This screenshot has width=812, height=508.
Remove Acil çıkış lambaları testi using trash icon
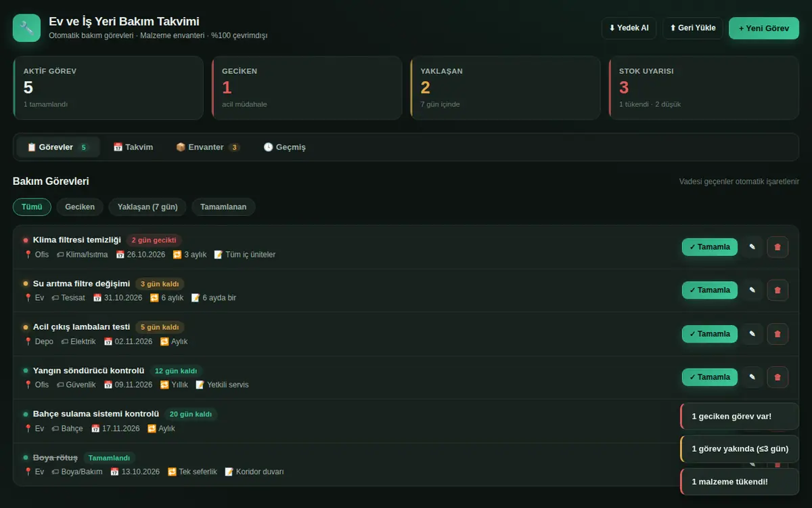point(777,334)
